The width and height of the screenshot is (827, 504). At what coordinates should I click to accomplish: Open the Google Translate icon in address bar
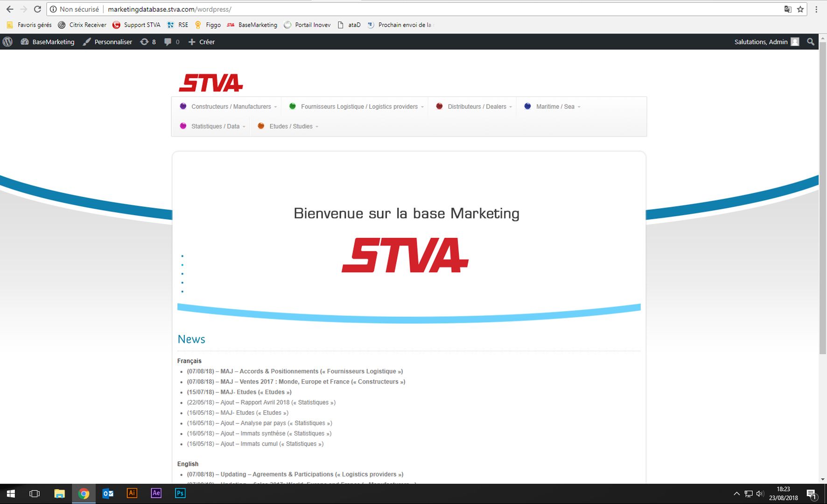click(x=788, y=9)
